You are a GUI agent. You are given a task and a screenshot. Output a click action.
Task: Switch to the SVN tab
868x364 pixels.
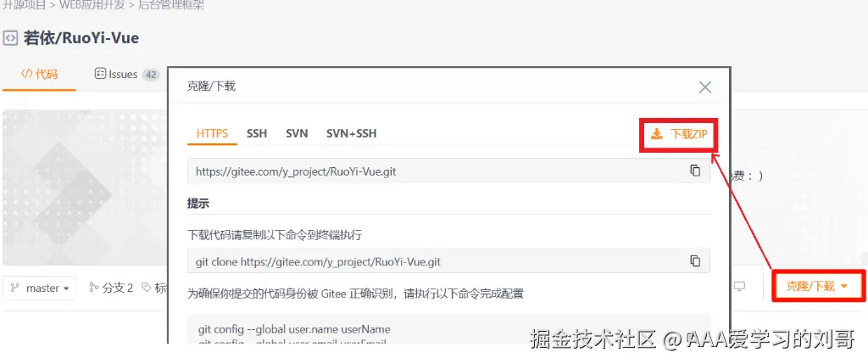click(x=297, y=133)
